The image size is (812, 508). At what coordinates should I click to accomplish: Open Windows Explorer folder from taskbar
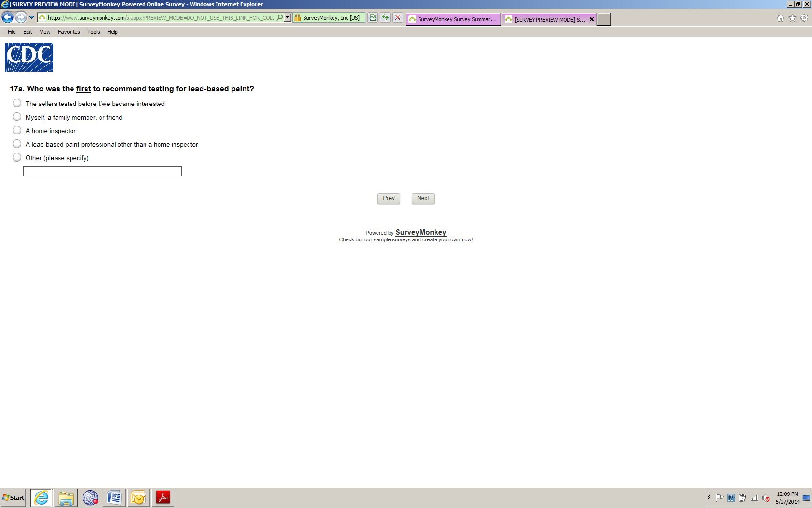pos(66,497)
